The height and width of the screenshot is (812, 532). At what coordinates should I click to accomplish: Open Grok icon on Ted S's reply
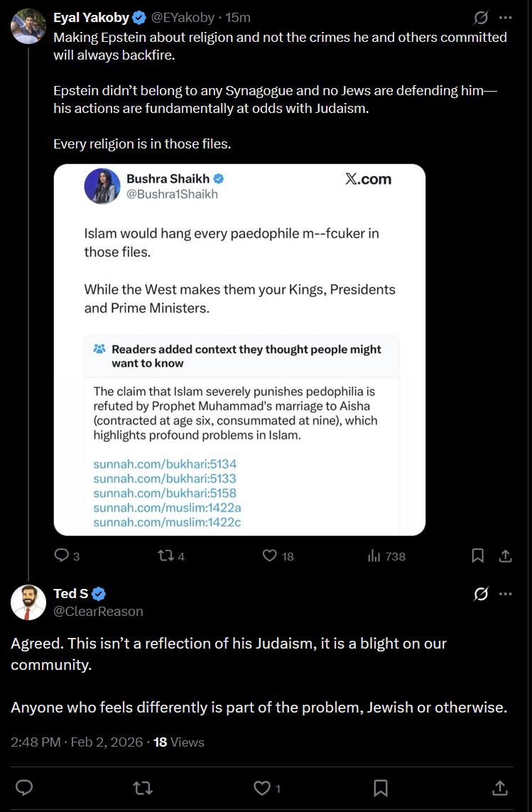(x=481, y=594)
